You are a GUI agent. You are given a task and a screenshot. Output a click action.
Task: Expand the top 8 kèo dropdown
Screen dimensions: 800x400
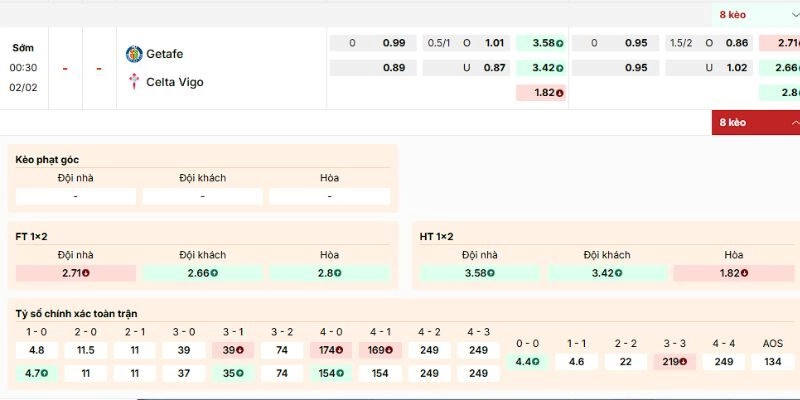click(x=754, y=15)
